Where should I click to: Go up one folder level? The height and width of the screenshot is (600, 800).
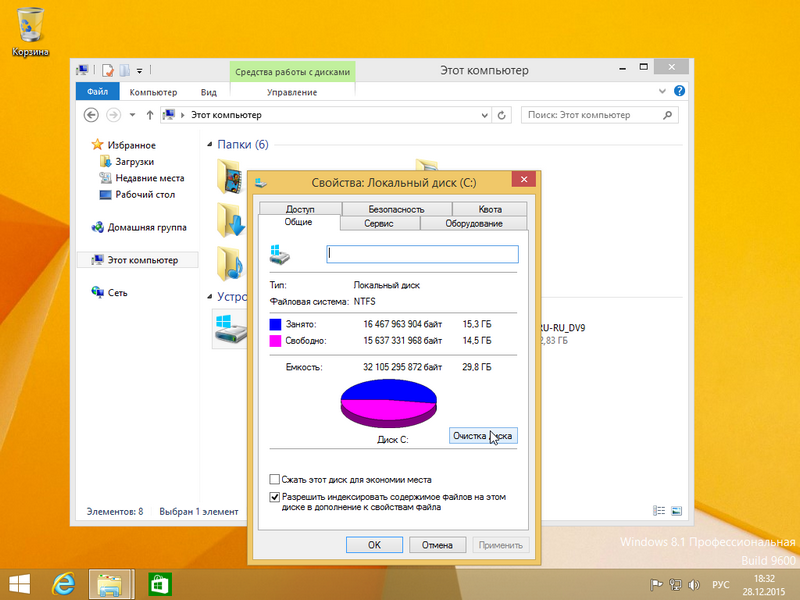point(149,115)
